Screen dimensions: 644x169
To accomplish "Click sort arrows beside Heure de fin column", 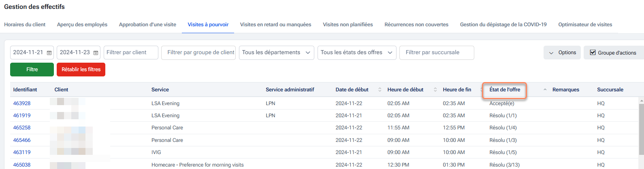I will 482,90.
